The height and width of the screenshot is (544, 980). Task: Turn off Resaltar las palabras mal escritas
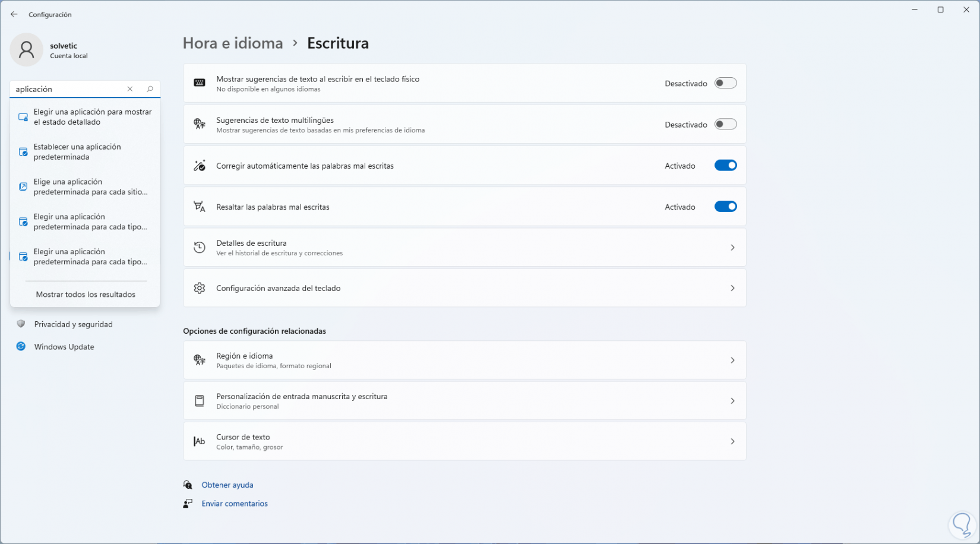coord(725,207)
